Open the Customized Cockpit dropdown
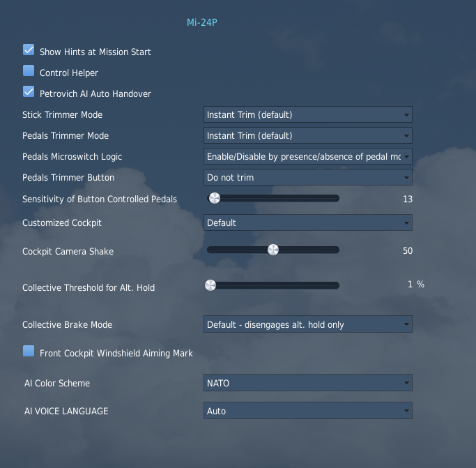The height and width of the screenshot is (468, 476). click(308, 222)
